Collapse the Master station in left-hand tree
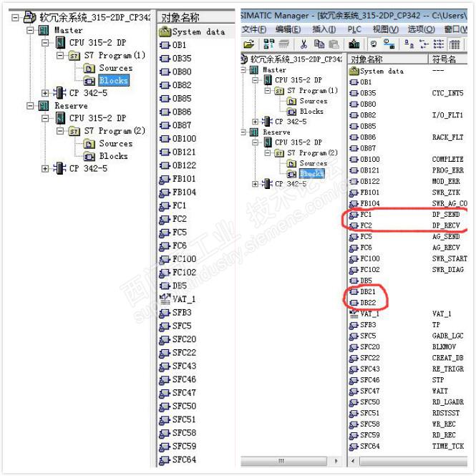Viewport: 476px width, 476px height. [x=30, y=30]
